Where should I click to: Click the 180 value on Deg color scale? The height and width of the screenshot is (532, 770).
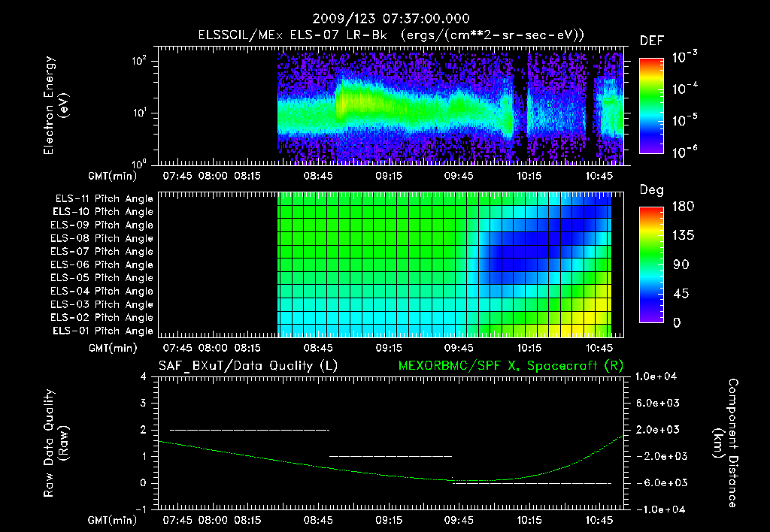pyautogui.click(x=683, y=206)
